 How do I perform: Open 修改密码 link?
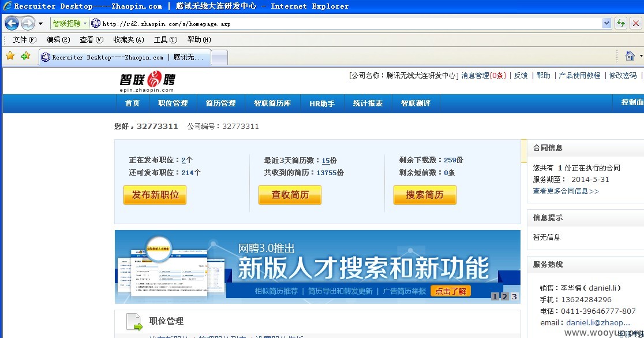tap(623, 75)
